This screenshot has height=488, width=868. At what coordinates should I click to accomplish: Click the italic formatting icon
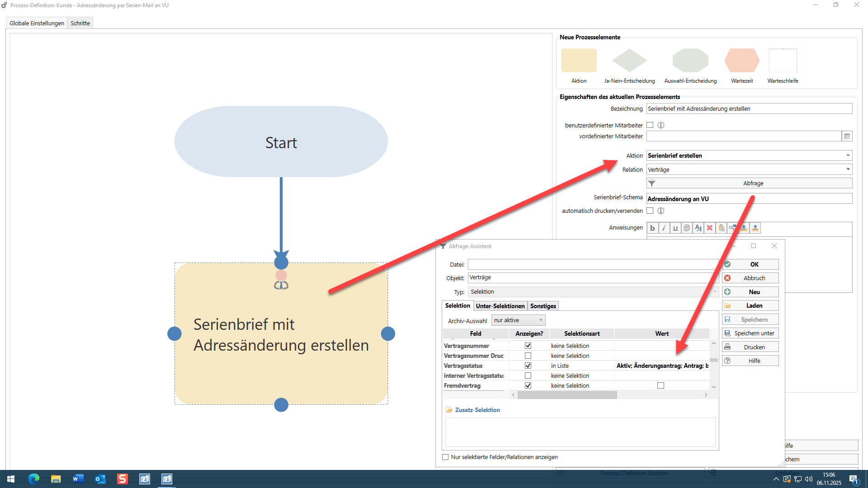[664, 228]
